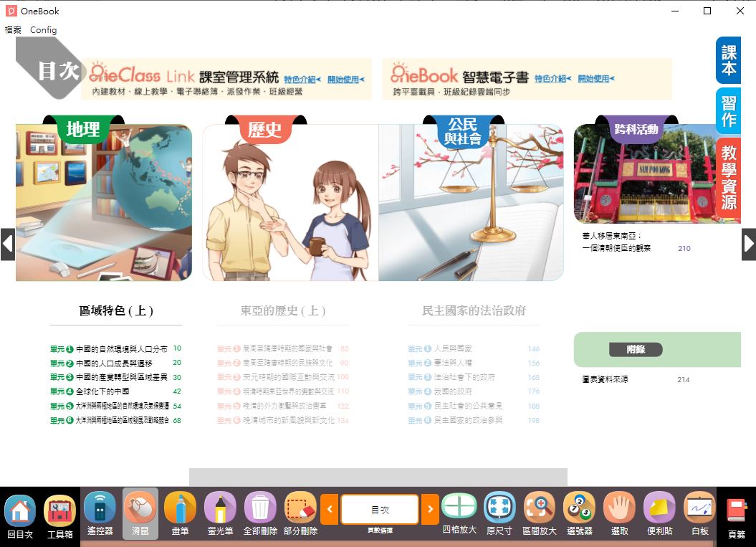This screenshot has width=756, height=547.
Task: Open 華人移居東南亞 activity on page 210
Action: click(636, 242)
